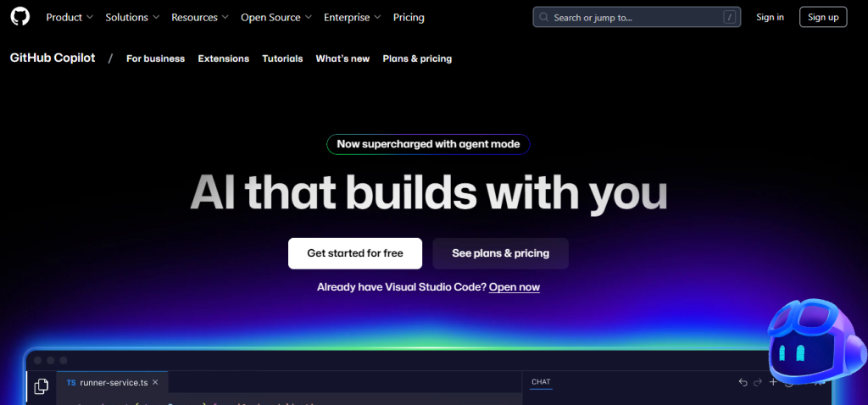Go to the Plans & pricing tab

coord(417,58)
